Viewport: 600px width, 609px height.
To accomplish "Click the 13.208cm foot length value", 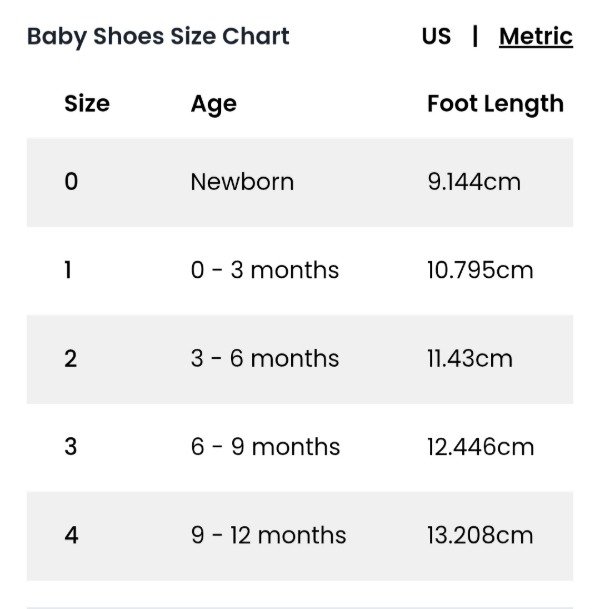I will pyautogui.click(x=479, y=535).
